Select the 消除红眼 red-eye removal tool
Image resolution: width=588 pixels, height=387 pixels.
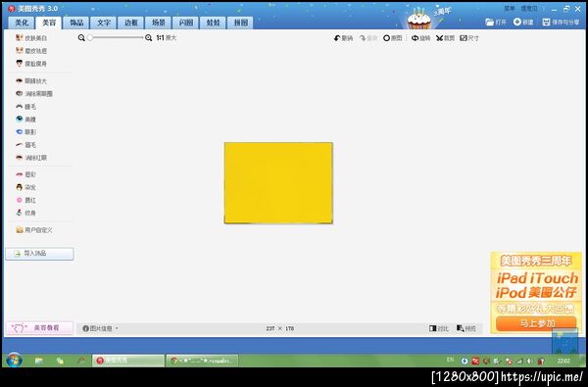[31, 158]
